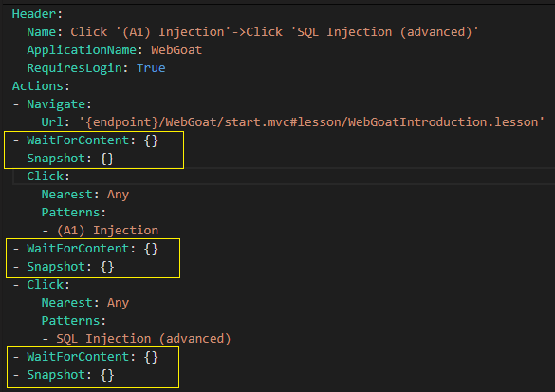The image size is (555, 392).
Task: Click the RequiresLogin key
Action: pyautogui.click(x=74, y=68)
